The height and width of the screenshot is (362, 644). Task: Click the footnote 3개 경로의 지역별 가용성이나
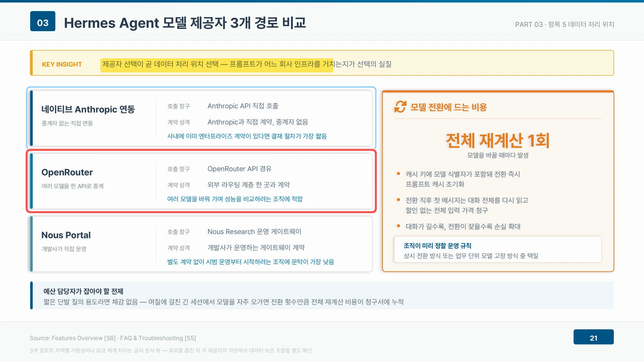tap(171, 351)
